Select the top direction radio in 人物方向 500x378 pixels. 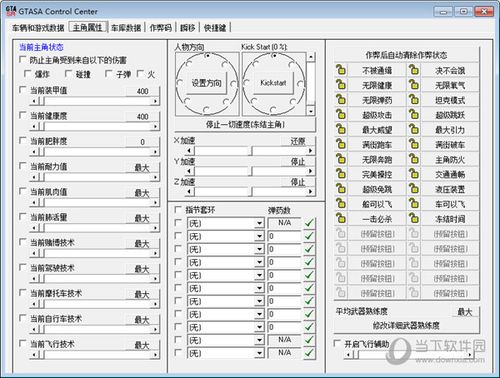[207, 55]
